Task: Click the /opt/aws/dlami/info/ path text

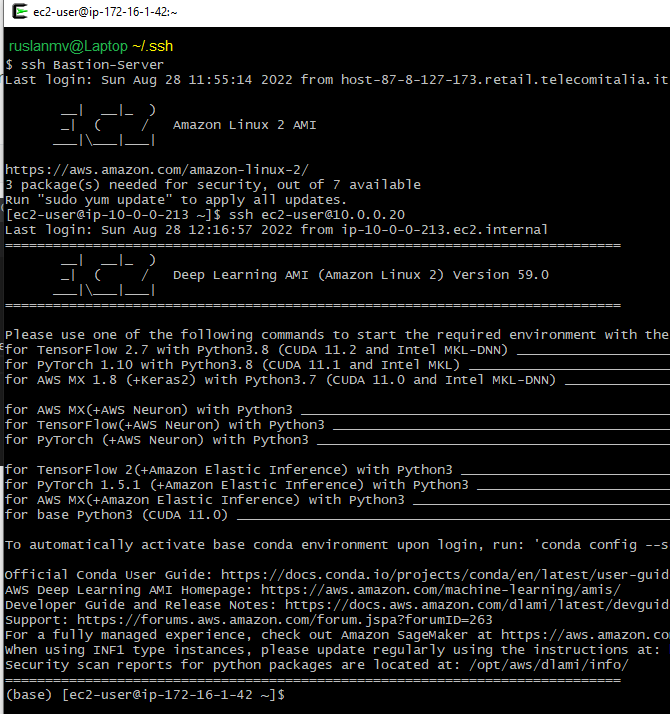Action: tap(549, 665)
